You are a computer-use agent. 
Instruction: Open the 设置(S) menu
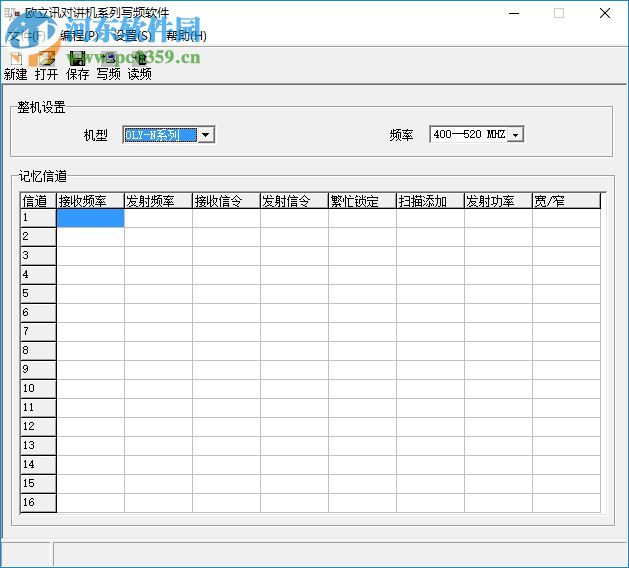133,36
